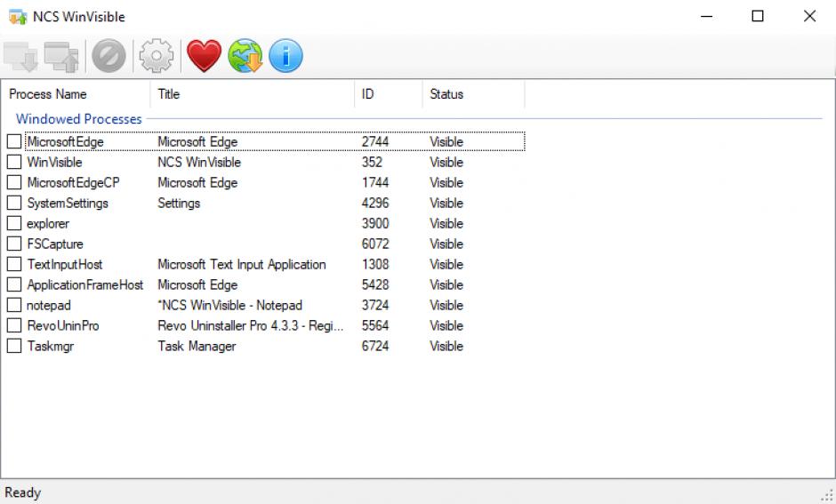The height and width of the screenshot is (504, 836).
Task: Click the red heart donate icon
Action: pos(205,55)
